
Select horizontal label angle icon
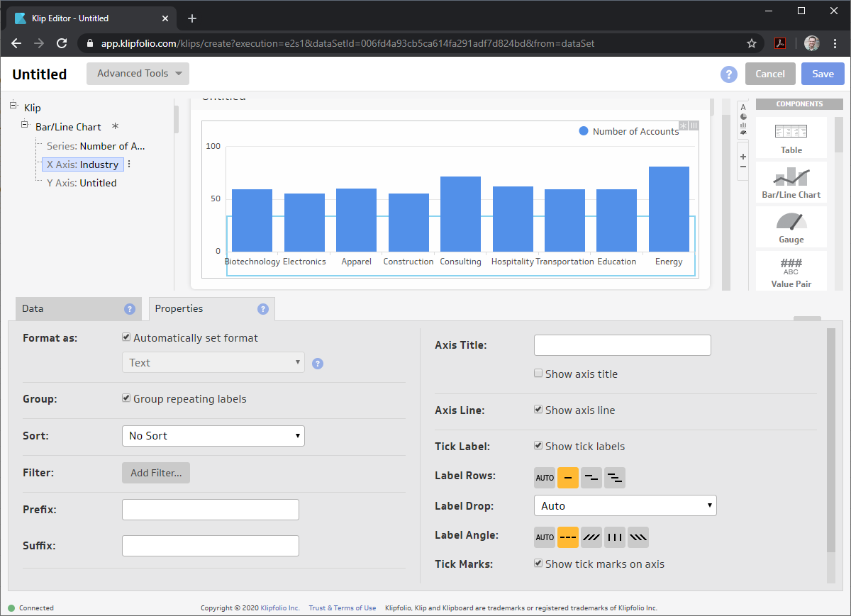click(568, 537)
